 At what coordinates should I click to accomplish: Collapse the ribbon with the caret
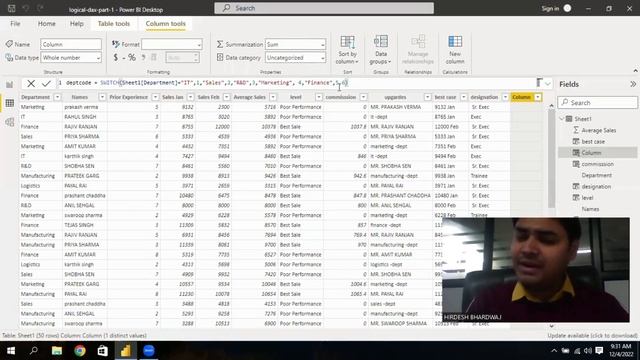click(635, 71)
